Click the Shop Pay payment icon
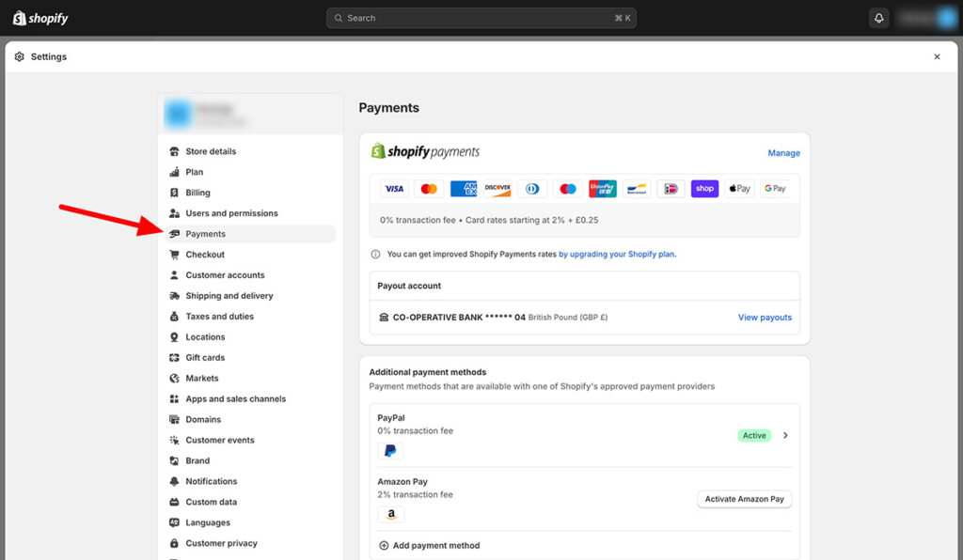 coord(704,189)
